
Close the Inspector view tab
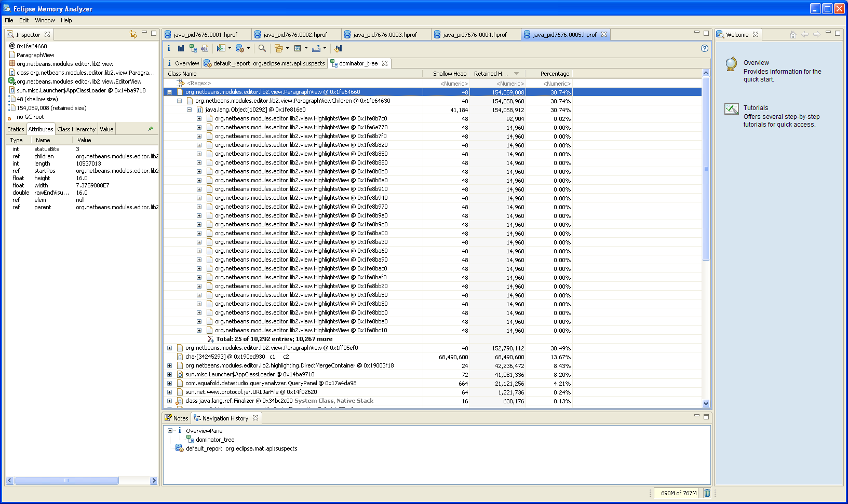tap(47, 34)
